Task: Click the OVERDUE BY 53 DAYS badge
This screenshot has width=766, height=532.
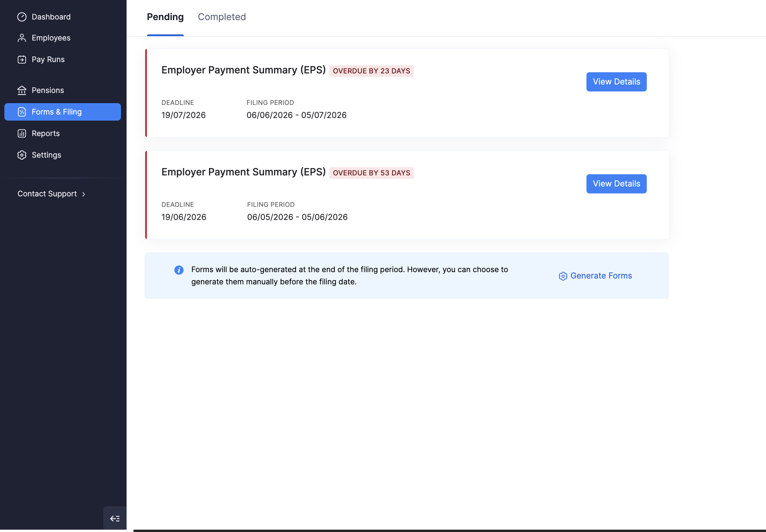Action: pos(372,173)
